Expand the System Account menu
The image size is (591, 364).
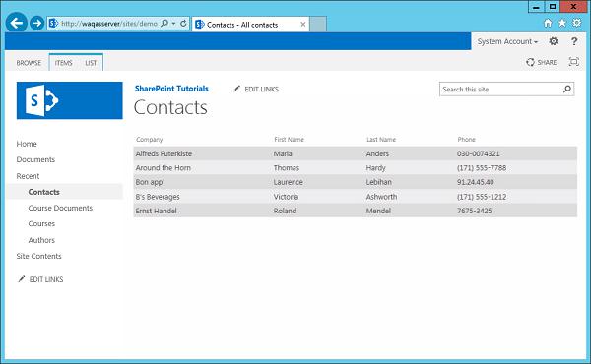507,41
